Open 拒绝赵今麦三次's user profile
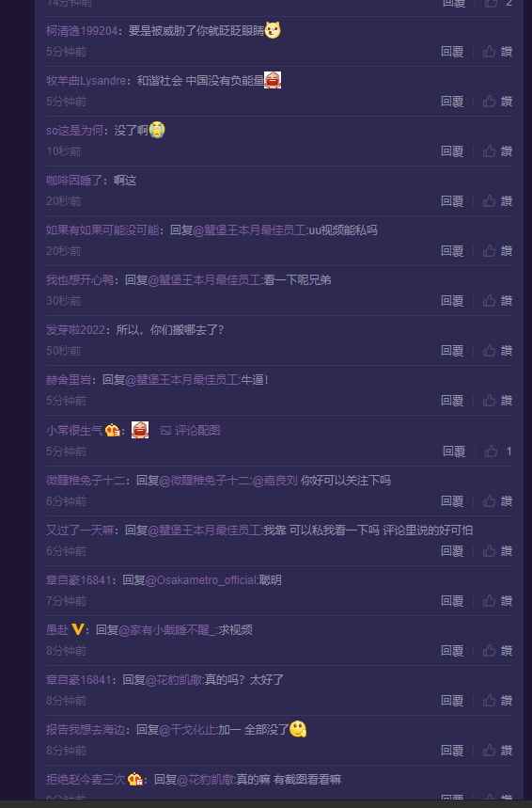 (86, 779)
